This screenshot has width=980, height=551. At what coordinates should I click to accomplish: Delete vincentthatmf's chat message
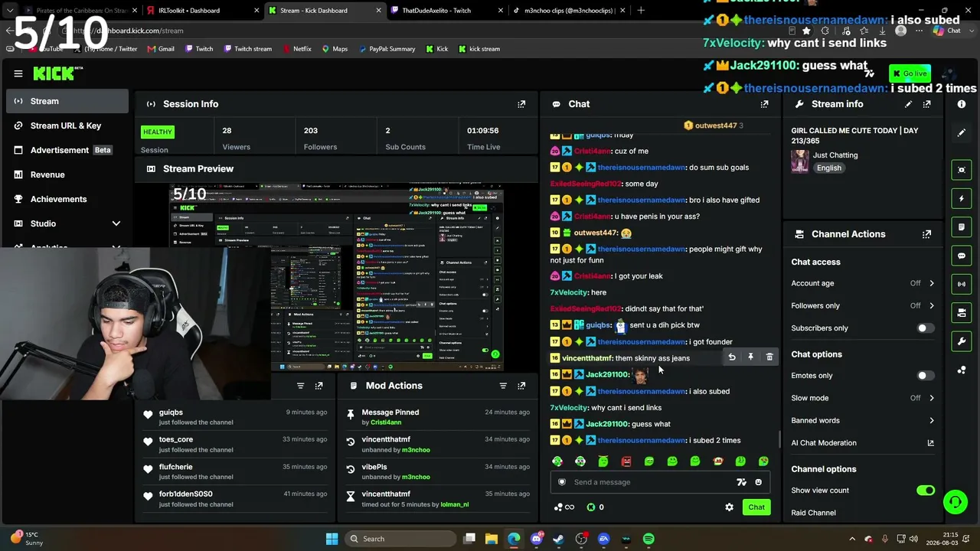tap(769, 357)
